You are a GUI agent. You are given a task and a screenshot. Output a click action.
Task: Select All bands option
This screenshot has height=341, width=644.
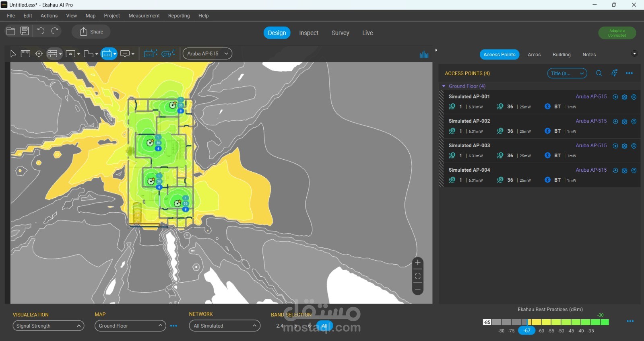[x=324, y=326]
